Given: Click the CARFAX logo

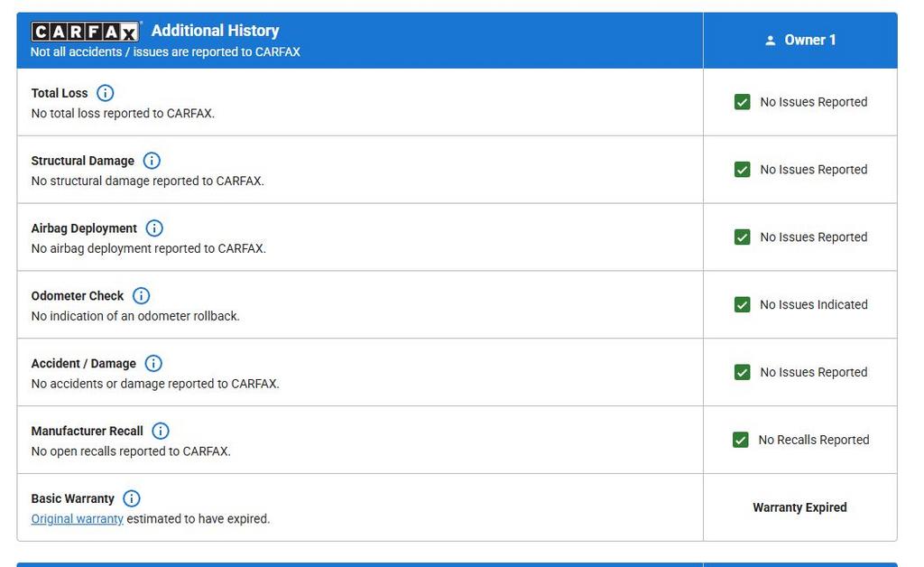Looking at the screenshot, I should pos(86,32).
